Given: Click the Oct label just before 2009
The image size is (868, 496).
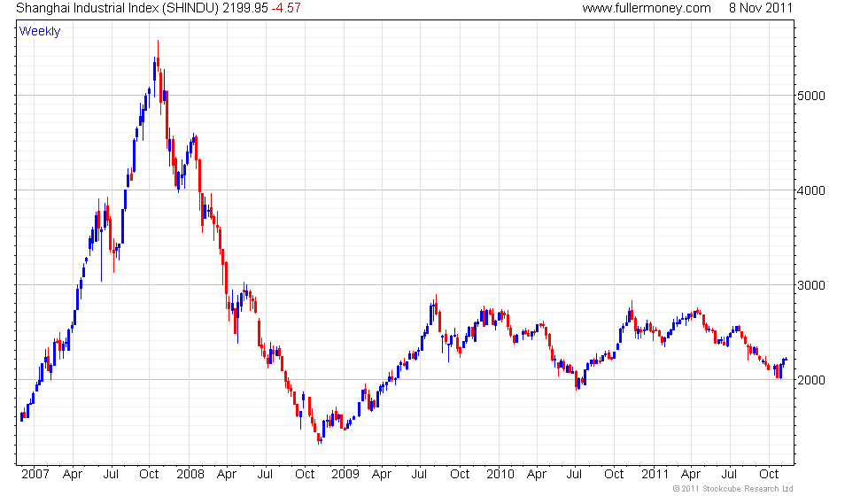Looking at the screenshot, I should pos(305,475).
